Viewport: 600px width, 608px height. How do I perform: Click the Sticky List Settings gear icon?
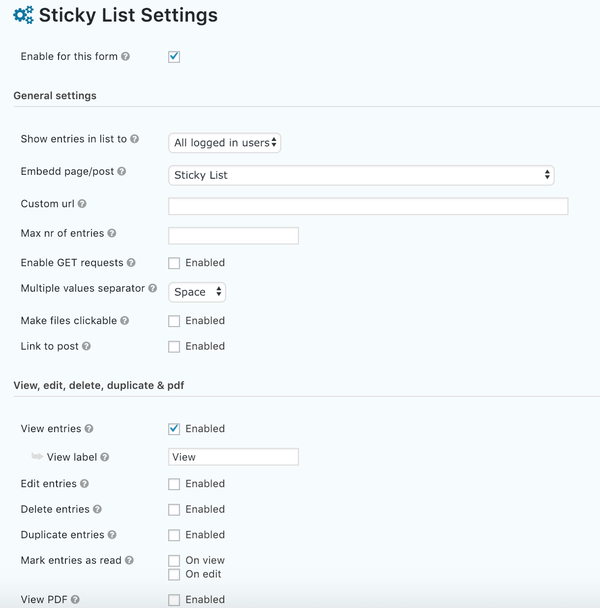coord(24,15)
